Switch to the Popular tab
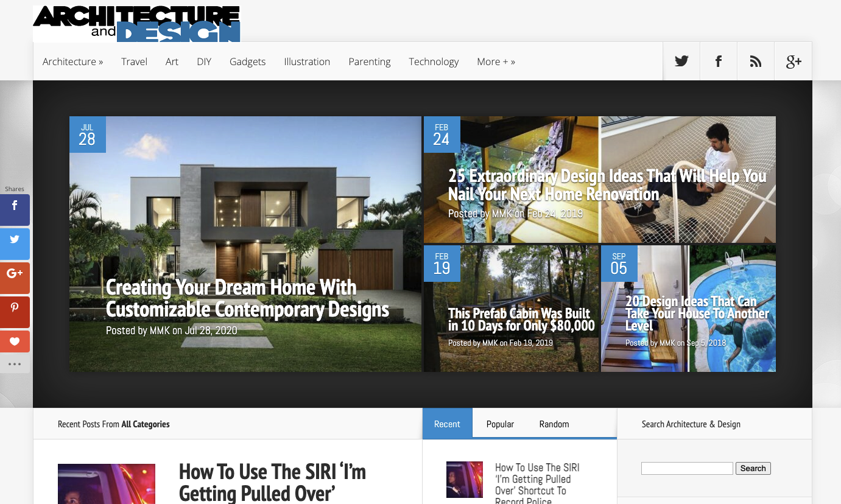Viewport: 841px width, 504px height. pos(500,424)
